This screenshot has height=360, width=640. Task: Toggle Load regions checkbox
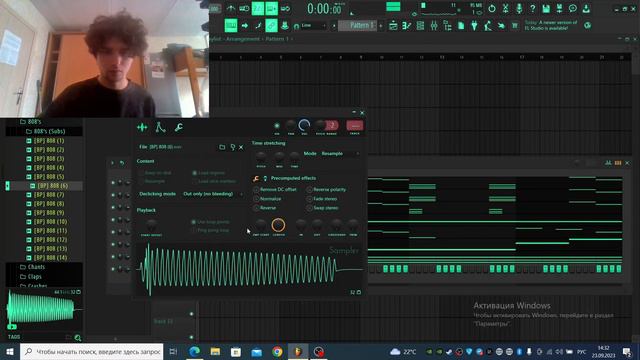[x=194, y=173]
